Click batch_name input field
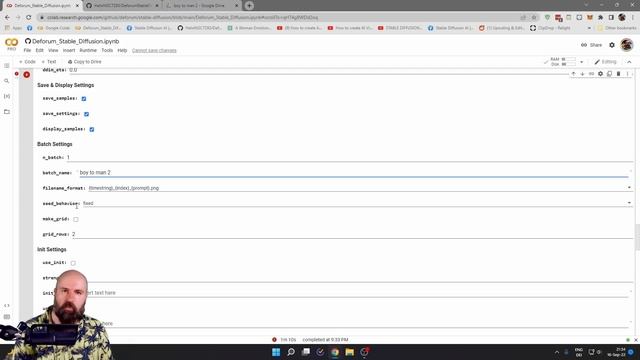640x360 pixels. (354, 173)
